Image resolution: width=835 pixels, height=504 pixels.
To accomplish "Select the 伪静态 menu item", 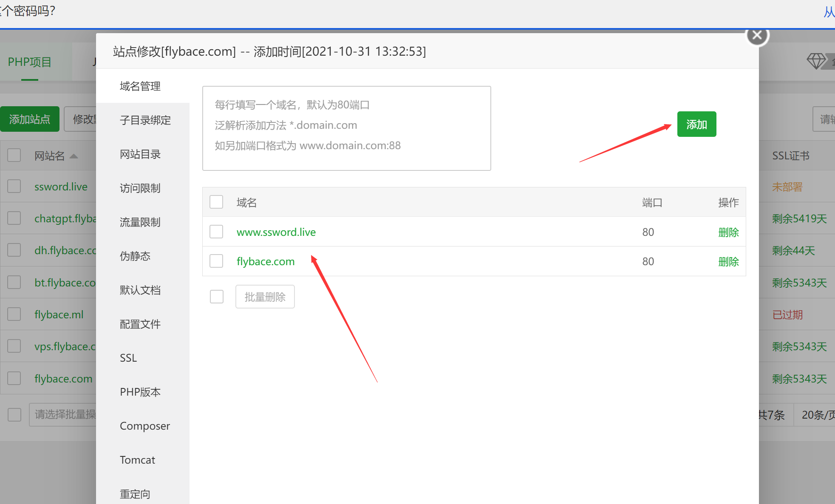I will click(135, 256).
